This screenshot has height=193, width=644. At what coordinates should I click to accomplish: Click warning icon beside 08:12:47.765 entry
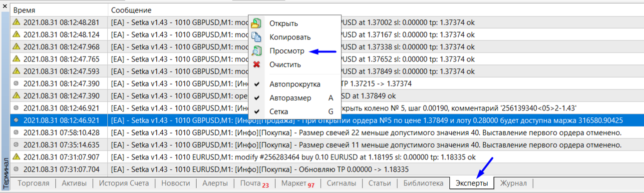click(16, 59)
